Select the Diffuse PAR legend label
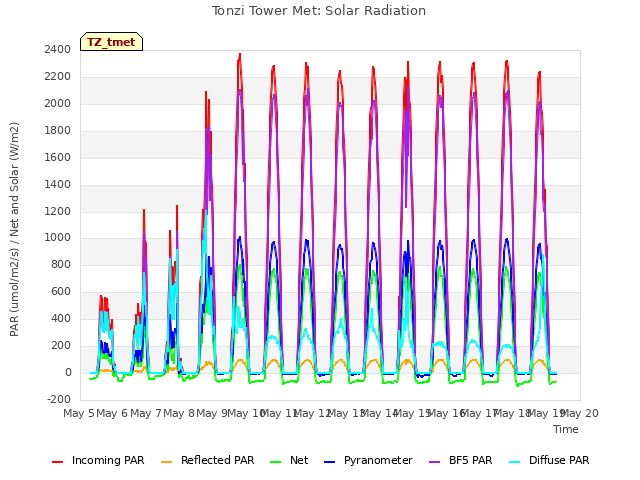This screenshot has height=480, width=640. point(559,460)
